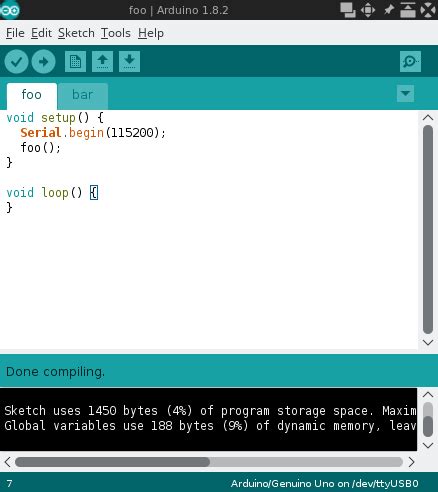Viewport: 438px width, 492px height.
Task: Click the editor vertical scrollbar thumb
Action: [x=428, y=229]
